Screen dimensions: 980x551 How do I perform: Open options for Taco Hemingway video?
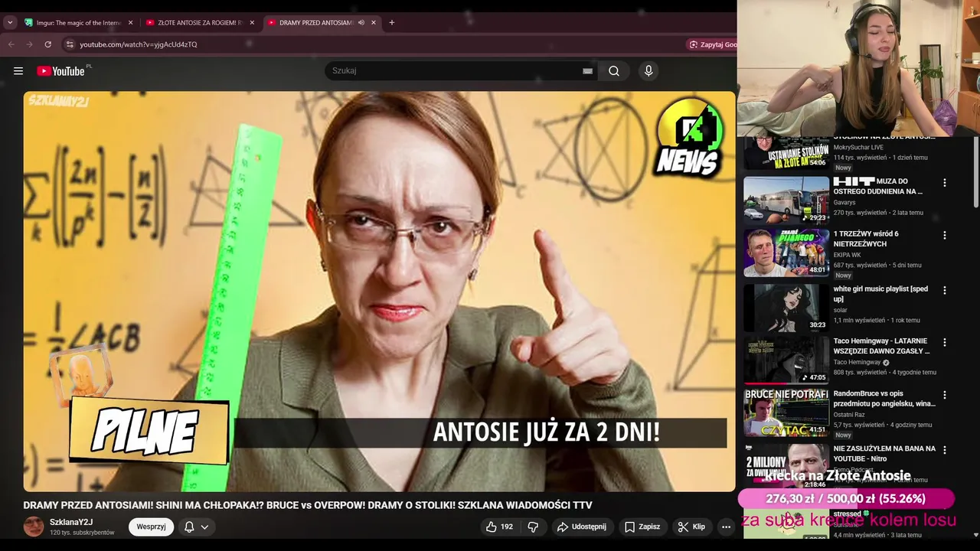[x=944, y=342]
